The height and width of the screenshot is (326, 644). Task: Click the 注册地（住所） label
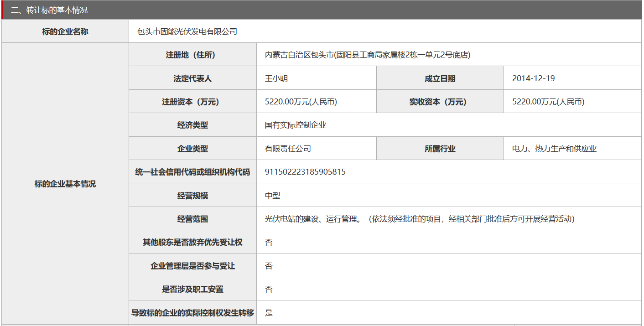pos(192,55)
